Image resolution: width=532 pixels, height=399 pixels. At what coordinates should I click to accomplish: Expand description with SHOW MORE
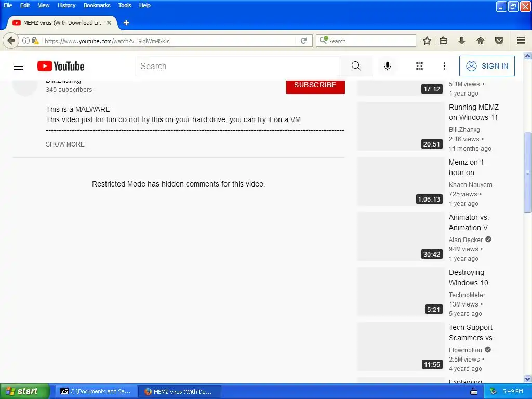[65, 144]
